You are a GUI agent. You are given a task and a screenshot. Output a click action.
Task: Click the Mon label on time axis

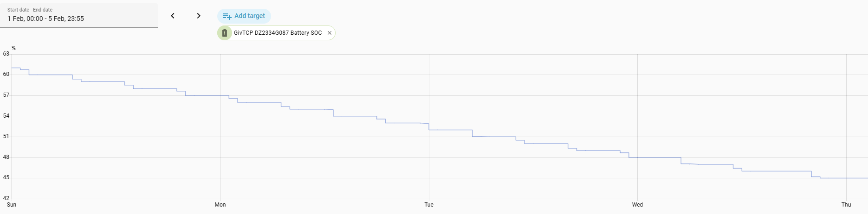(220, 205)
